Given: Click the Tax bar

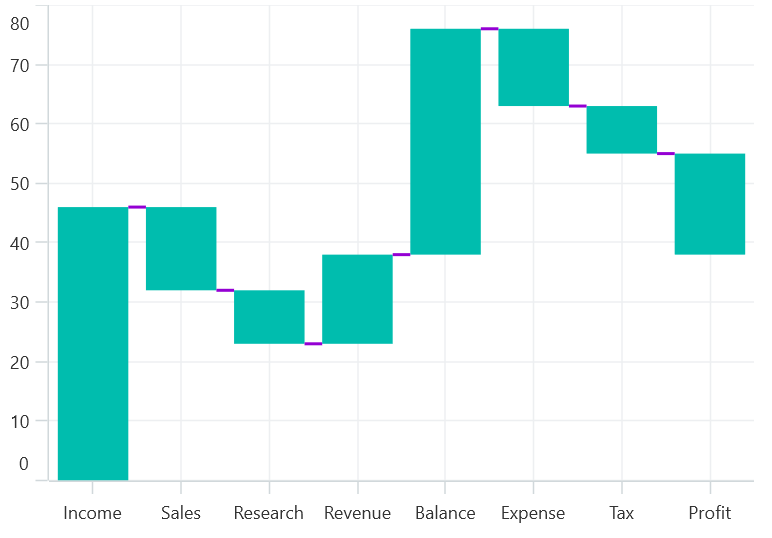Looking at the screenshot, I should pos(621,130).
